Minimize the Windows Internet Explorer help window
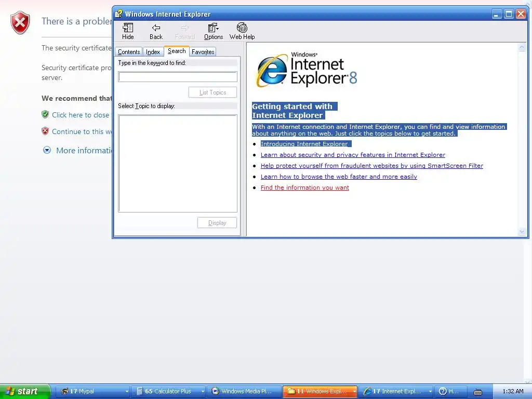The width and height of the screenshot is (532, 399). tap(496, 14)
